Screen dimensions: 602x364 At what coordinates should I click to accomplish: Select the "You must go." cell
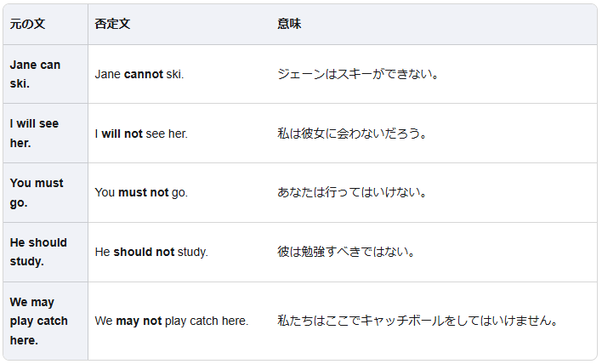37,192
